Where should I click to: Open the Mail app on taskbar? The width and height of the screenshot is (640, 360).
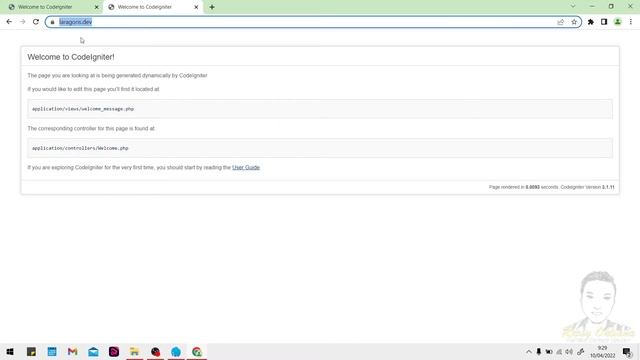[93, 351]
